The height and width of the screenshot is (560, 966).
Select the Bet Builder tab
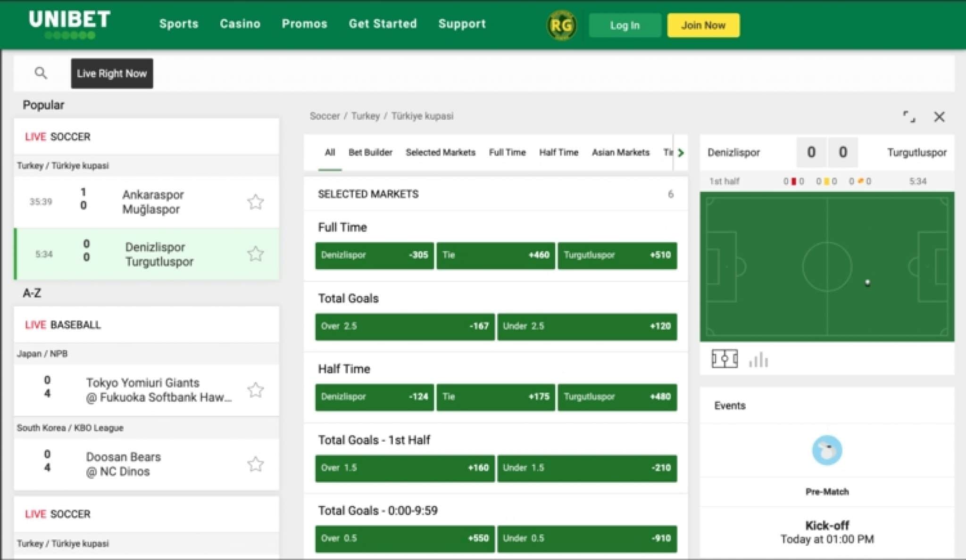pyautogui.click(x=370, y=152)
